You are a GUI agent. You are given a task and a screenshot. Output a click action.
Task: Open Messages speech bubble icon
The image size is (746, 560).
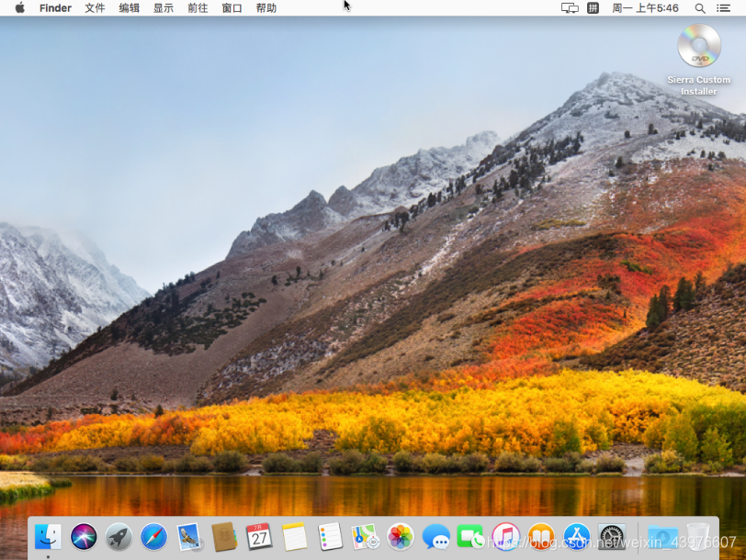click(x=435, y=537)
